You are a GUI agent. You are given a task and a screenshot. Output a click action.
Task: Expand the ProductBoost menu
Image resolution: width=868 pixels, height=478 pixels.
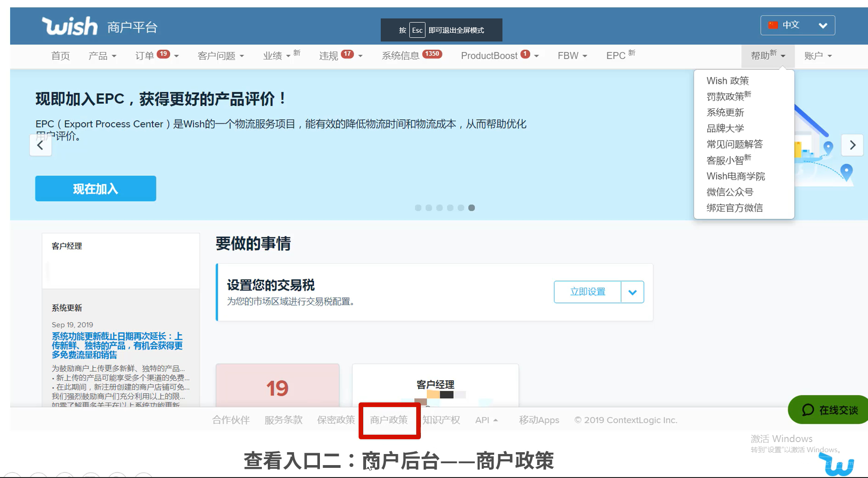500,55
